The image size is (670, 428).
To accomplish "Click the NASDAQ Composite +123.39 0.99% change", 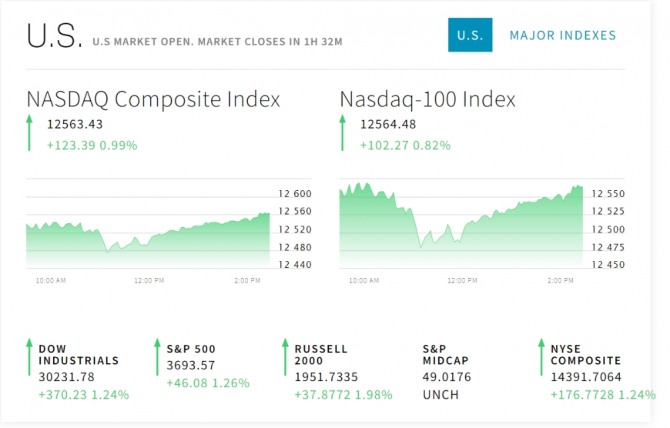I will click(91, 145).
